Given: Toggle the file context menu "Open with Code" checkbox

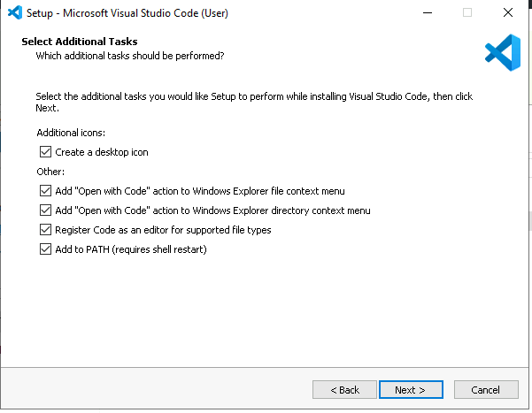Looking at the screenshot, I should tap(46, 191).
